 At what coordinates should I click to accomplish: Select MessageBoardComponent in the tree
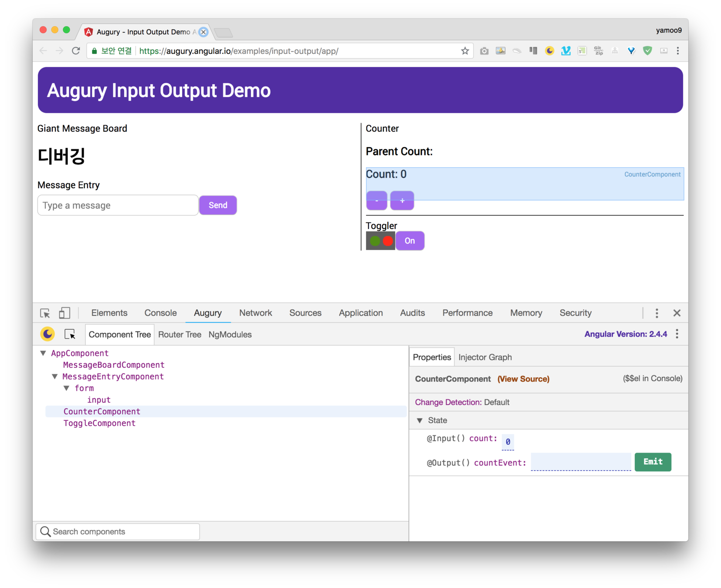tap(114, 365)
